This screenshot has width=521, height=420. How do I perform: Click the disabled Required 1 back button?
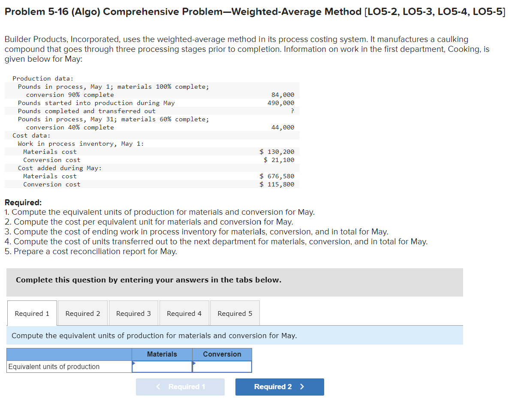click(x=180, y=387)
